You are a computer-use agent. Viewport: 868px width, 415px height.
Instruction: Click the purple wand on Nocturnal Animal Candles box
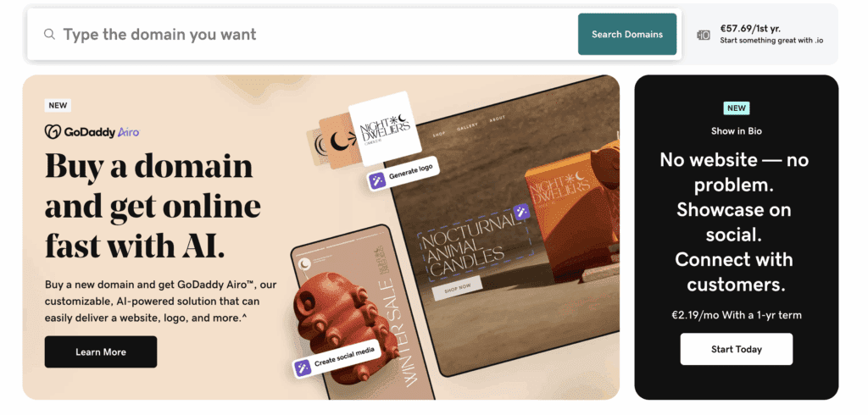coord(521,212)
